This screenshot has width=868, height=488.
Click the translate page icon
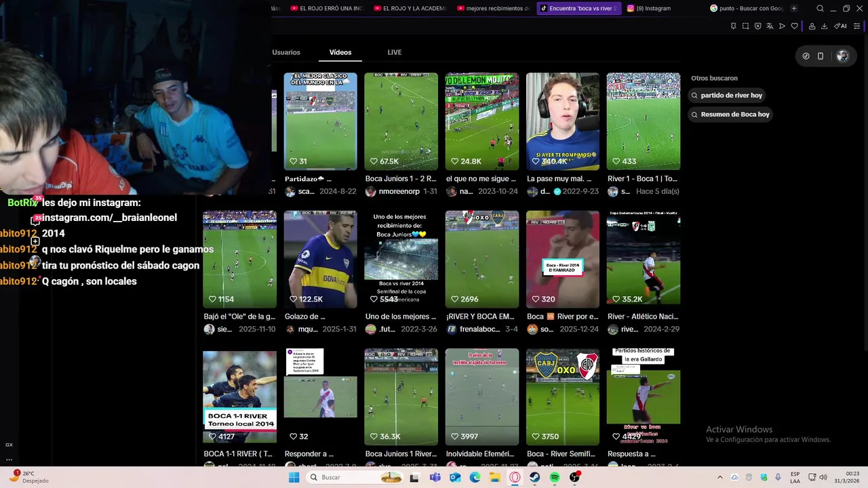click(770, 26)
